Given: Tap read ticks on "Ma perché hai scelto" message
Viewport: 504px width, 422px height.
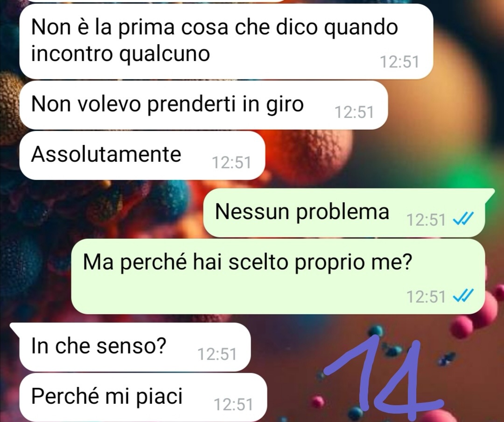Looking at the screenshot, I should tap(463, 296).
